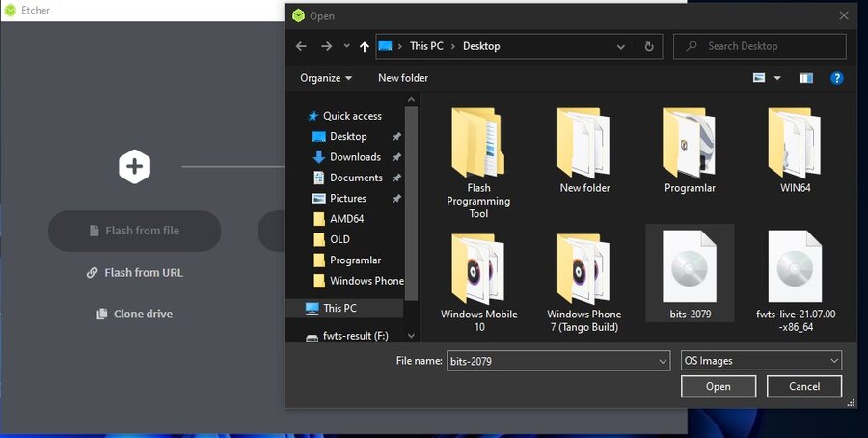Select This PC in navigation pane
The height and width of the screenshot is (438, 868).
pyautogui.click(x=344, y=308)
